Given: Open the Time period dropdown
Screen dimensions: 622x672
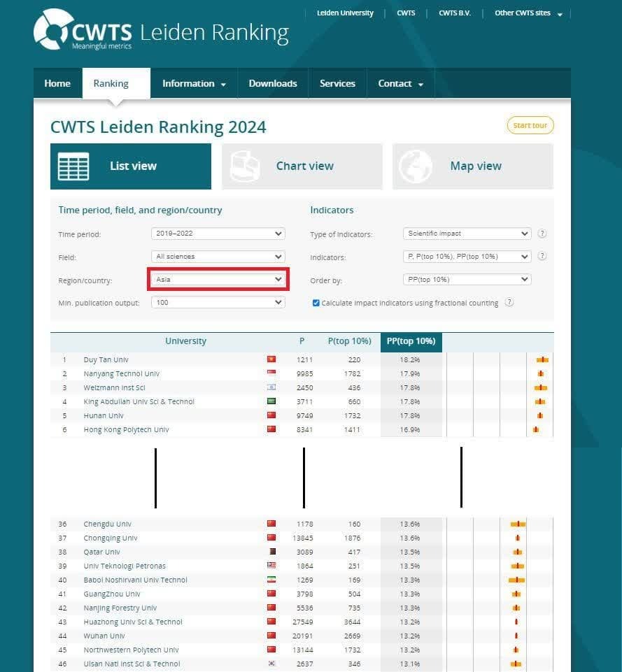Looking at the screenshot, I should pyautogui.click(x=218, y=234).
